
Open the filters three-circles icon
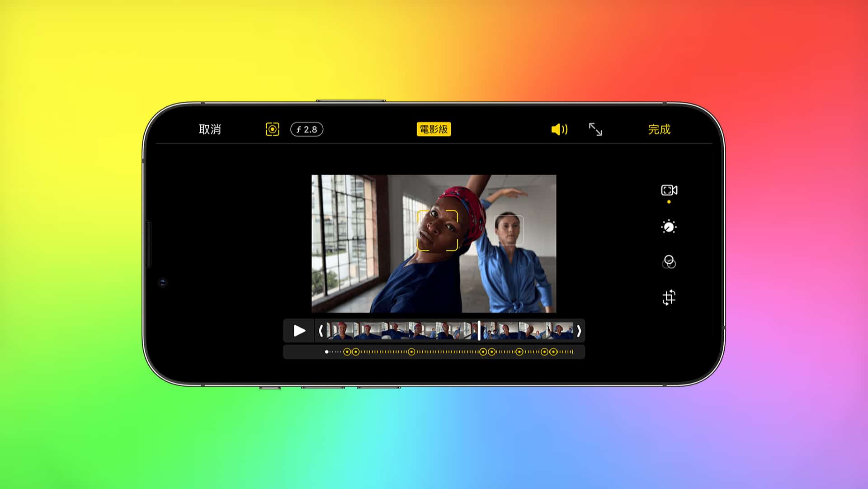pos(669,262)
